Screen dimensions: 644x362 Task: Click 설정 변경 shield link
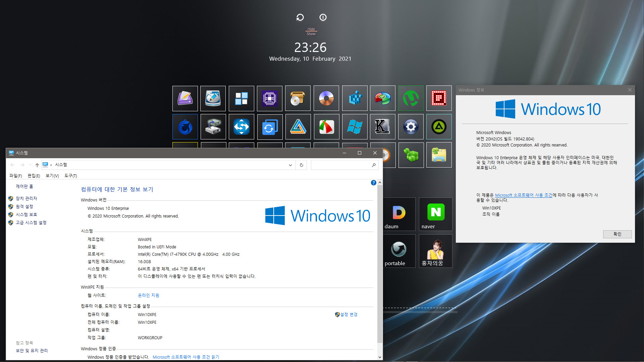346,314
